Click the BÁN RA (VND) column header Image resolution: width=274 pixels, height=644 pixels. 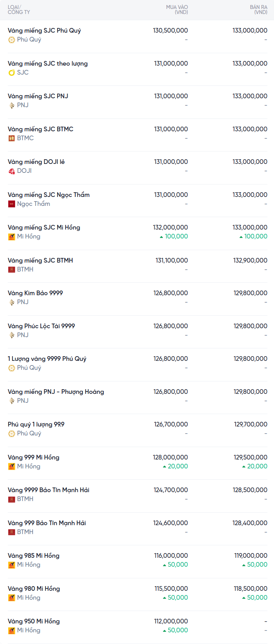pyautogui.click(x=258, y=10)
